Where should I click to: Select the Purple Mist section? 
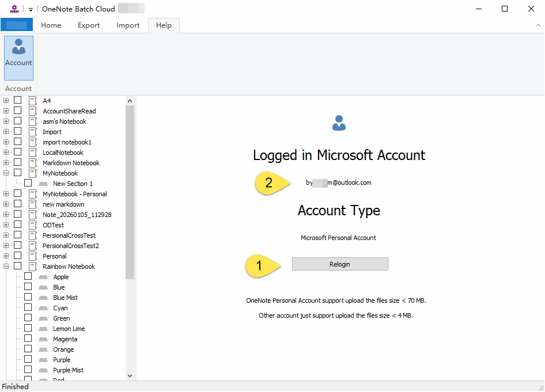click(x=68, y=370)
